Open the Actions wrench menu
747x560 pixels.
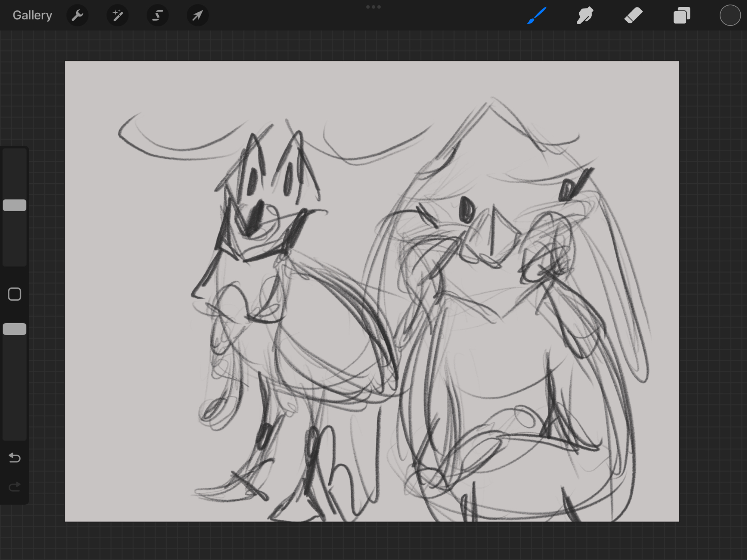click(x=77, y=15)
